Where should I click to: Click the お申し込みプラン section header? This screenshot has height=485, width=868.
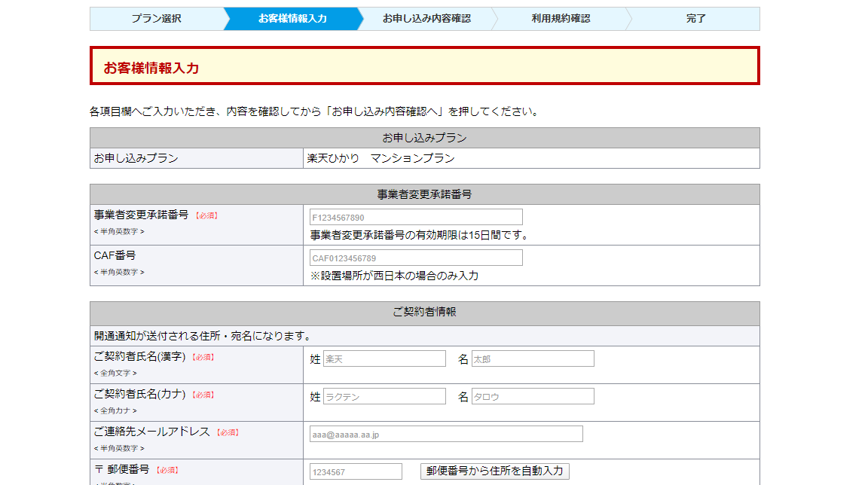(x=425, y=138)
